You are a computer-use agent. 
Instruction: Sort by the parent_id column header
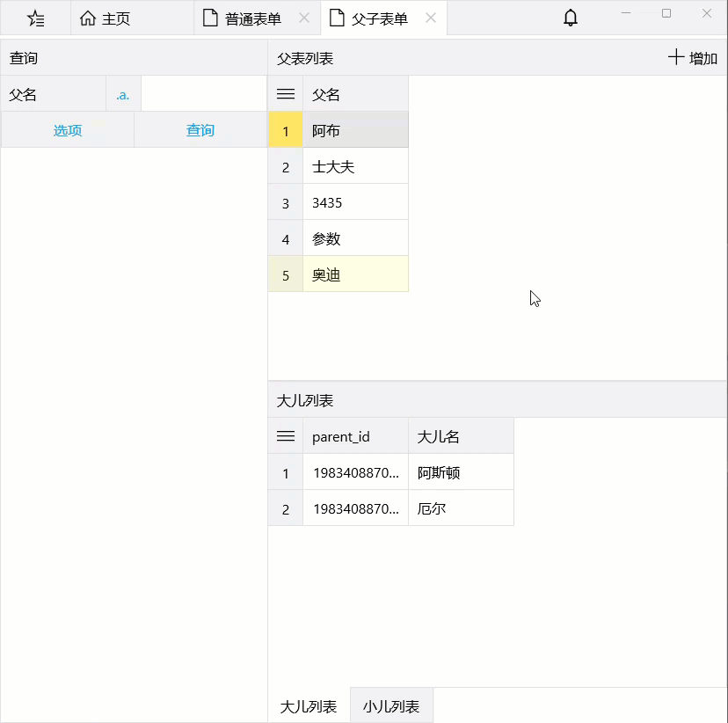coord(355,436)
